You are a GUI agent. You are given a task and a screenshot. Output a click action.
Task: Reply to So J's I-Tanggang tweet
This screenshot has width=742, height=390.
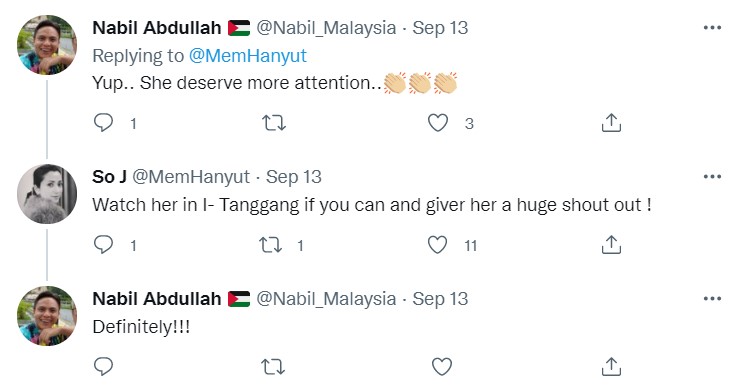point(103,245)
